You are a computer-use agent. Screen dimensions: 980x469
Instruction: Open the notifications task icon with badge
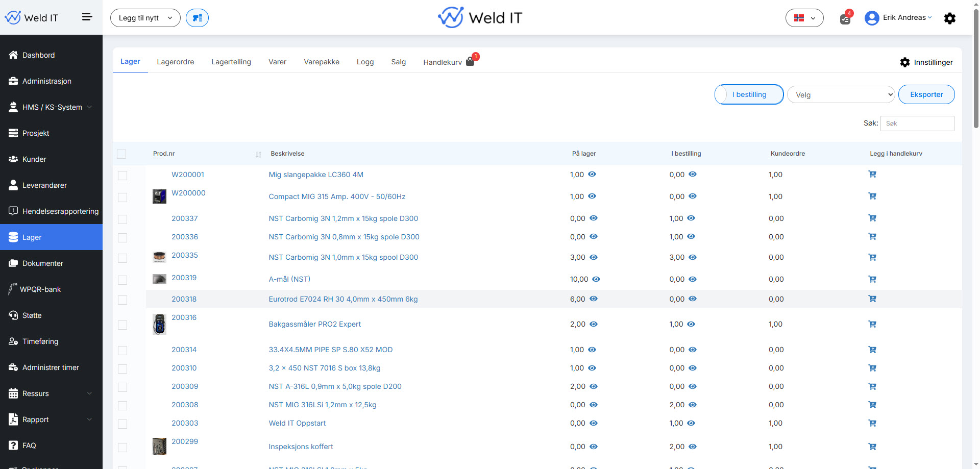[845, 19]
